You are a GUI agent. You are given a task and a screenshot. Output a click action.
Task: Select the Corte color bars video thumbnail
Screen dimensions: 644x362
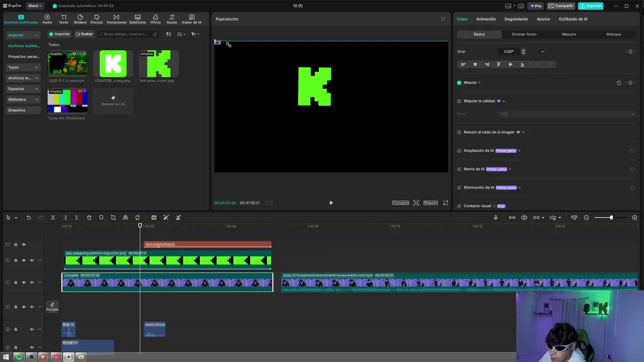tap(67, 101)
